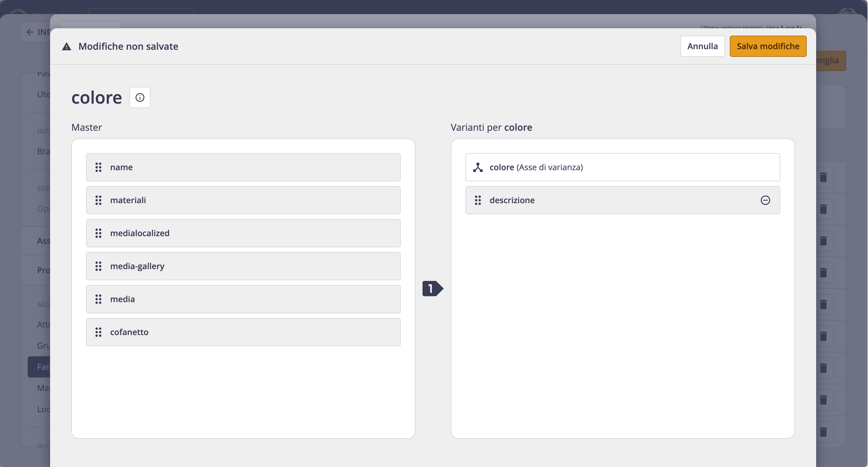
Task: Click the Master column heading
Action: point(87,127)
